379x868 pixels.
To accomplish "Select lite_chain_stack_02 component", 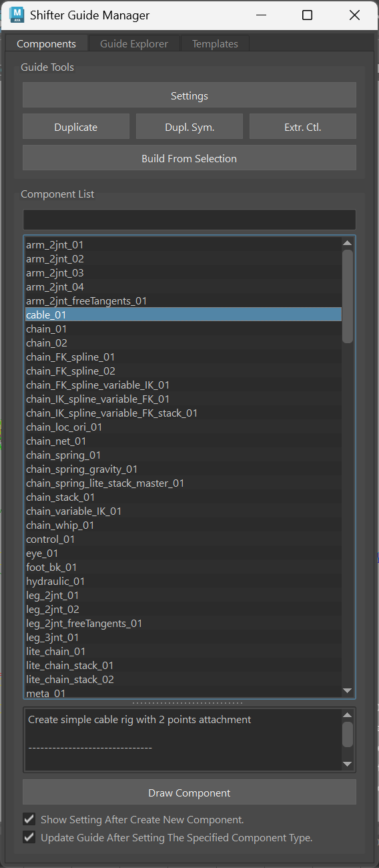I will 183,680.
